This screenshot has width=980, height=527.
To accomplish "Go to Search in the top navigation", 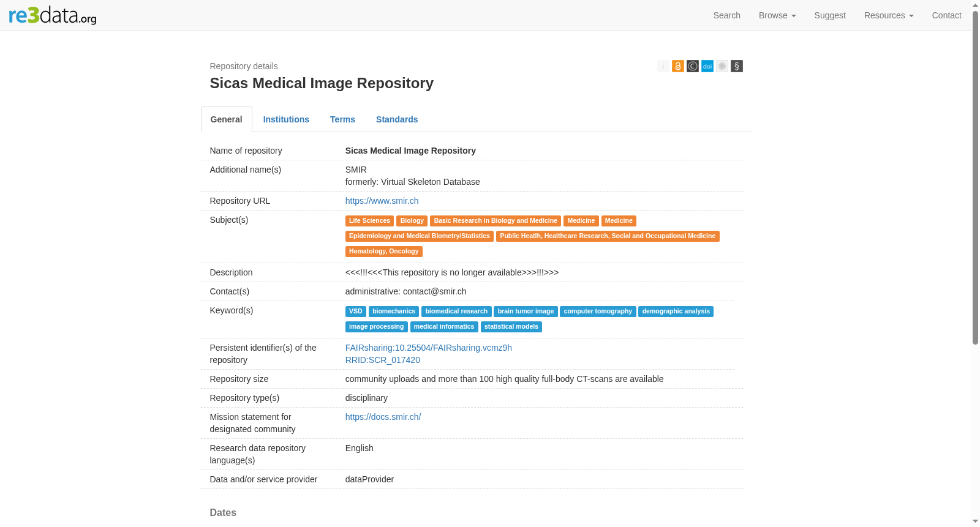I will tap(727, 15).
